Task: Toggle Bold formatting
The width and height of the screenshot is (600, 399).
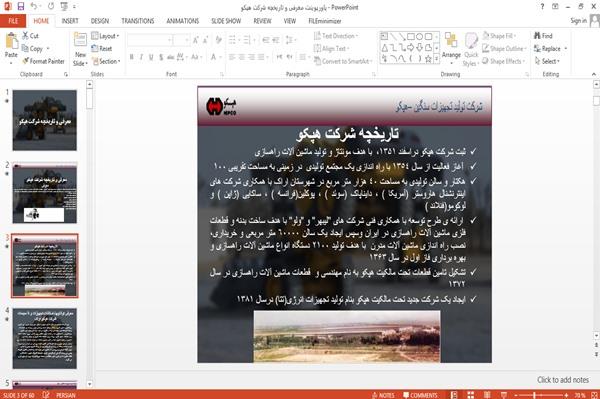Action: [132, 57]
